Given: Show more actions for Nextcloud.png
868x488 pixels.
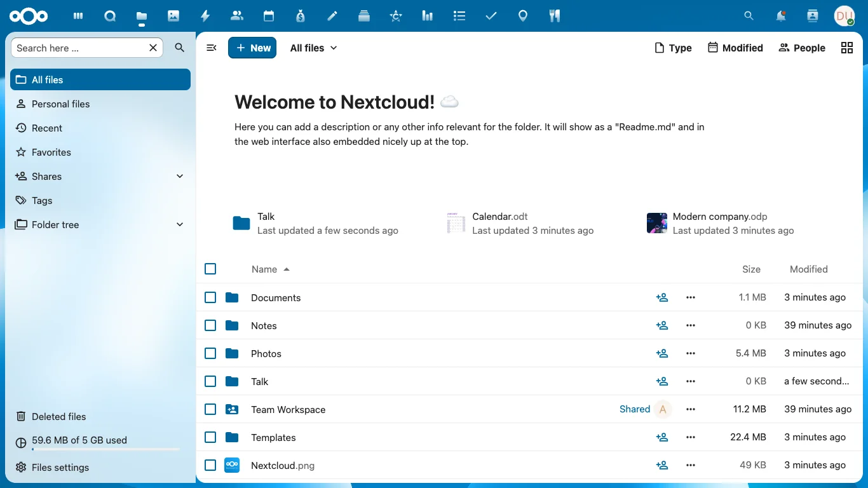Looking at the screenshot, I should coord(691,465).
